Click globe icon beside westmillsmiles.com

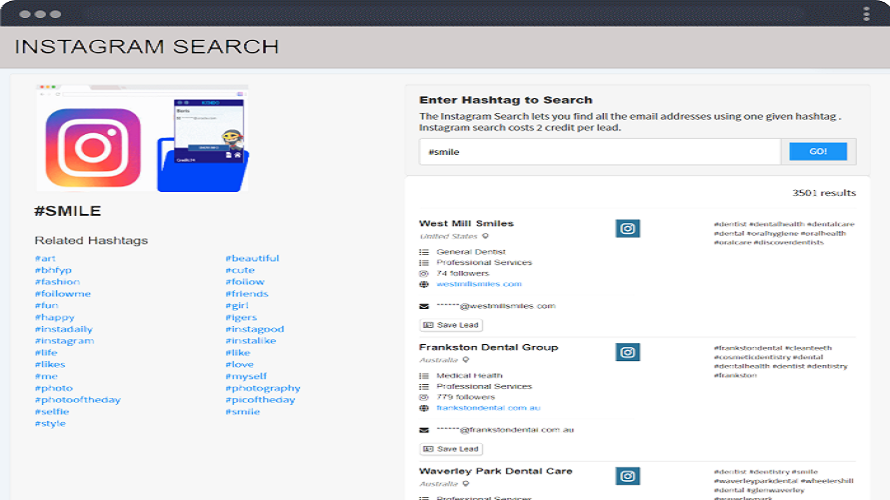point(424,284)
